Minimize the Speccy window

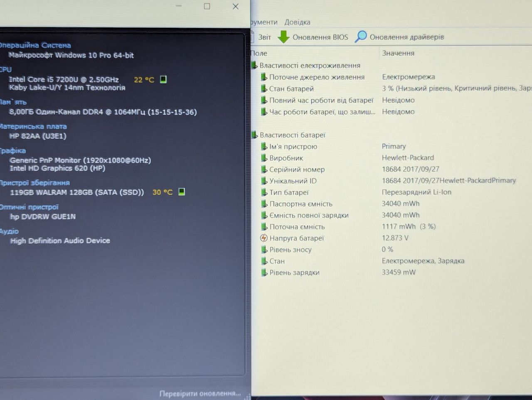(179, 6)
